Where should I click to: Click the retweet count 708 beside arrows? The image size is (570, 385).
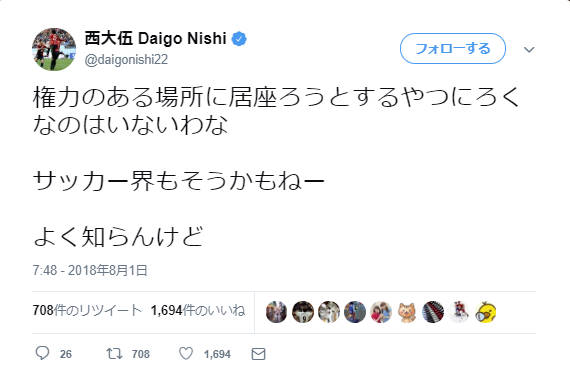(x=141, y=354)
